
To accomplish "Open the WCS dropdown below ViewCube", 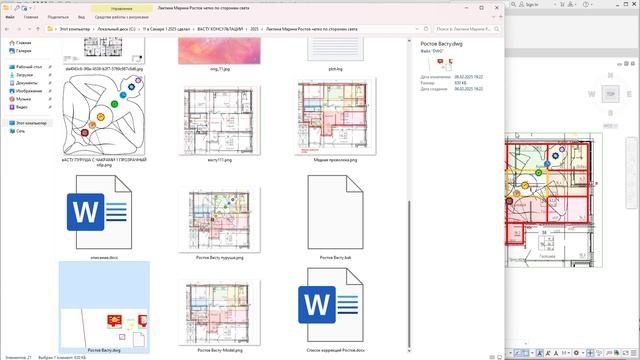I will 610,126.
